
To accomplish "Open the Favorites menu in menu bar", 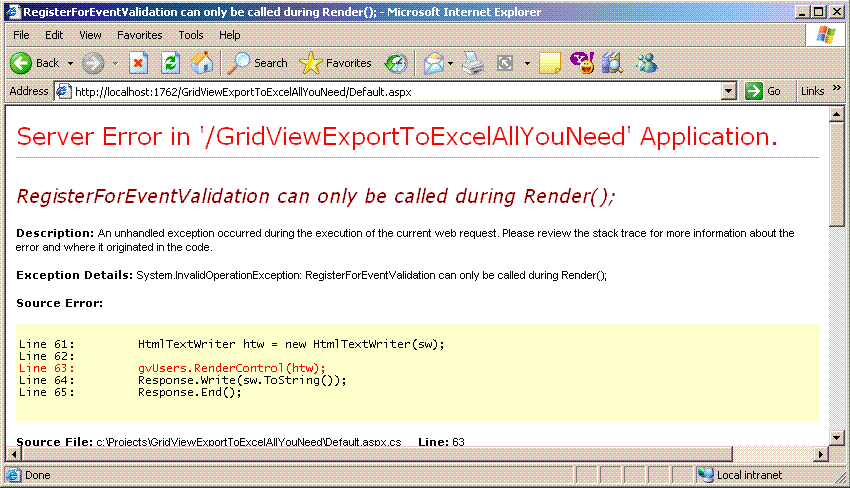I will click(x=139, y=35).
